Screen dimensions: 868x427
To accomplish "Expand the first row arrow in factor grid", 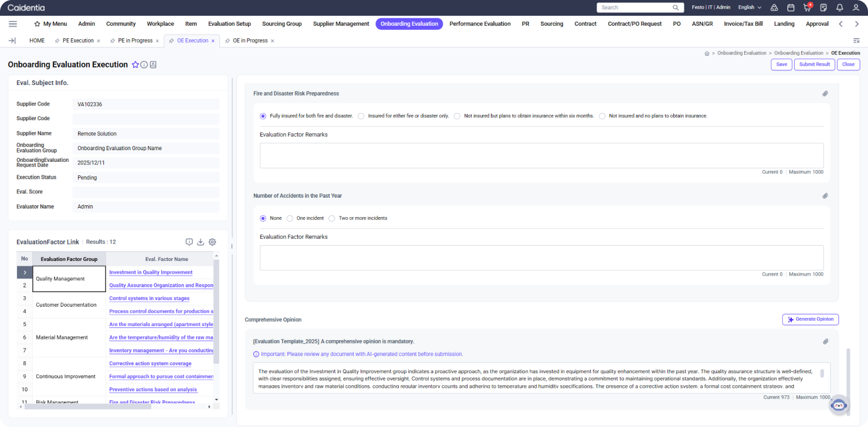I will (x=25, y=272).
